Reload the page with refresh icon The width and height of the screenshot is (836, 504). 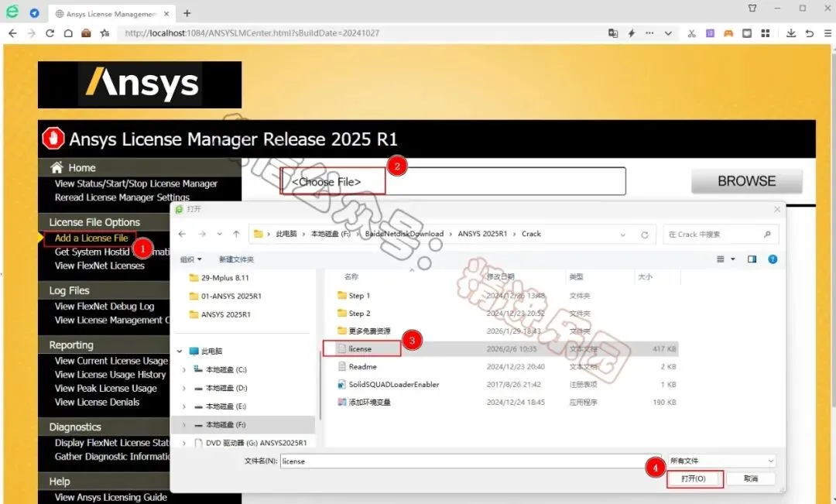point(50,33)
